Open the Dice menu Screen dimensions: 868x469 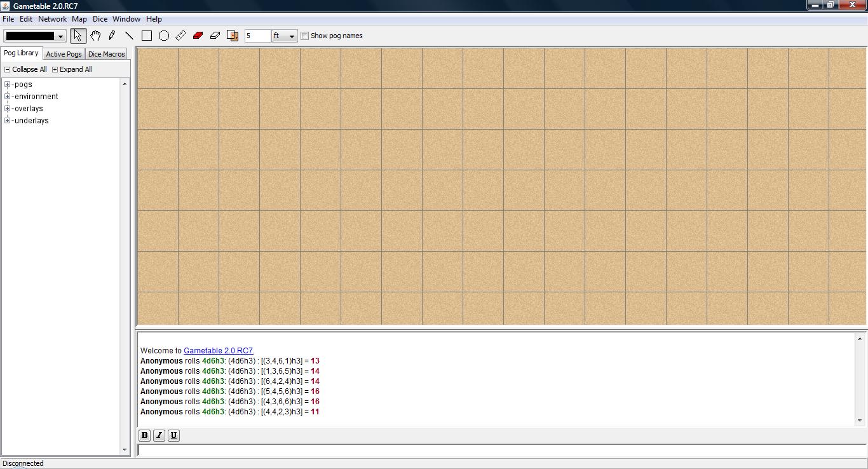point(100,19)
